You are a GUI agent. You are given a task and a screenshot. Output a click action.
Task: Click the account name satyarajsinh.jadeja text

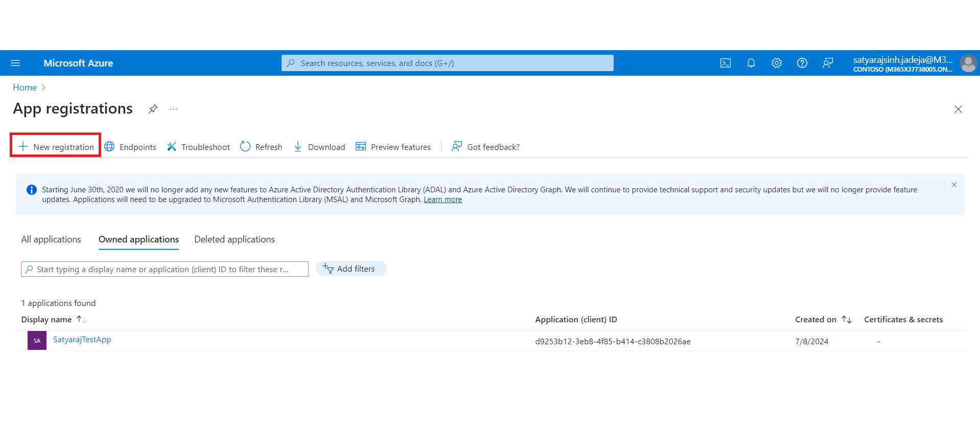[x=903, y=59]
